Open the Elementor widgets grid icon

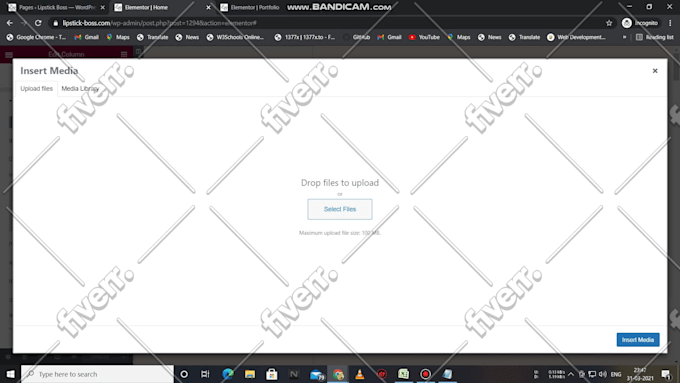coord(124,54)
